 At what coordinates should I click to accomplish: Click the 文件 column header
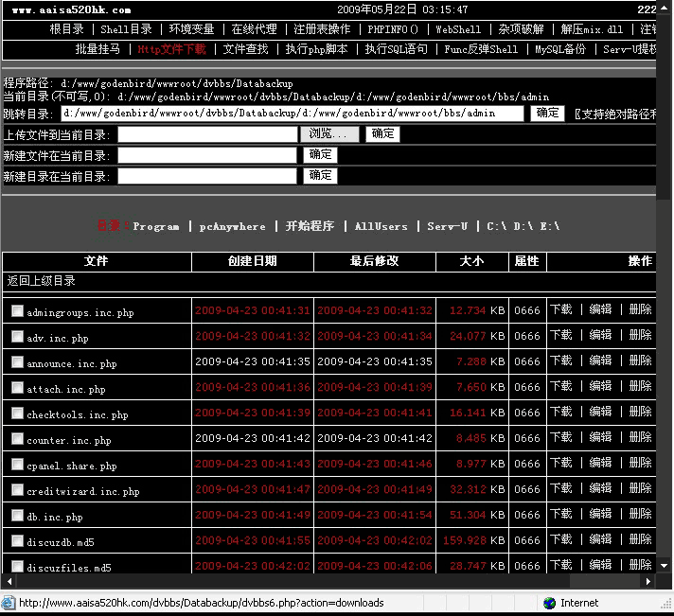[97, 261]
